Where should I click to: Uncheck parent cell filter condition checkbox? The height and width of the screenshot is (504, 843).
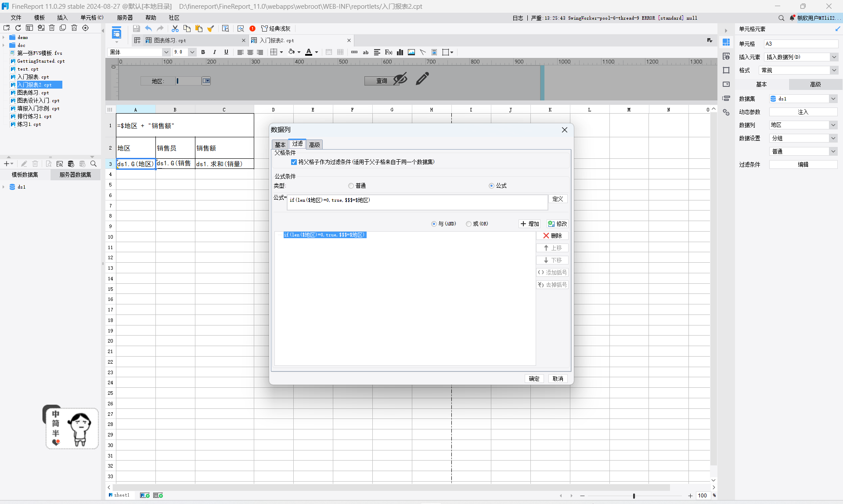(x=294, y=162)
